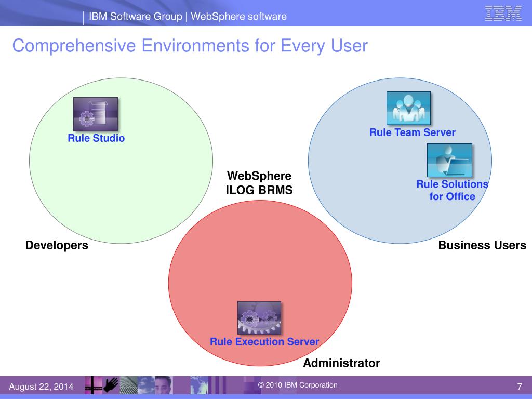Click the hand image in footer strip
This screenshot has width=532, height=399.
click(111, 385)
